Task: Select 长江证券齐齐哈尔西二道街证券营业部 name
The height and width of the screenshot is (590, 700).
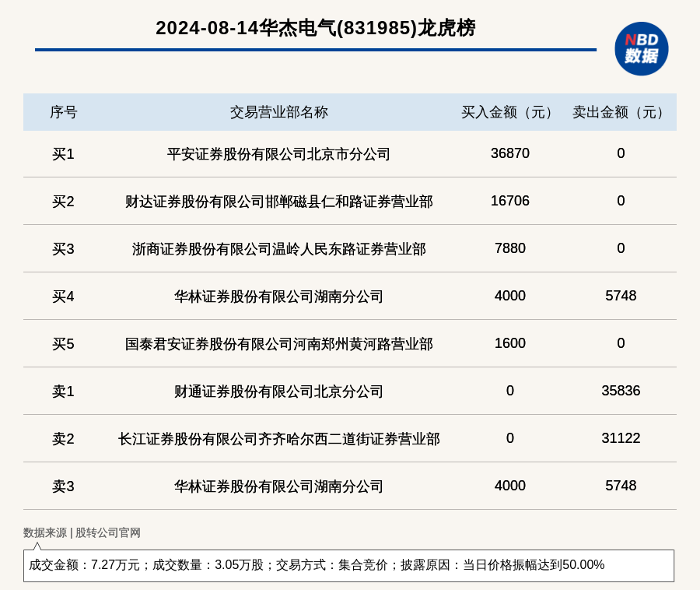Action: pos(278,438)
